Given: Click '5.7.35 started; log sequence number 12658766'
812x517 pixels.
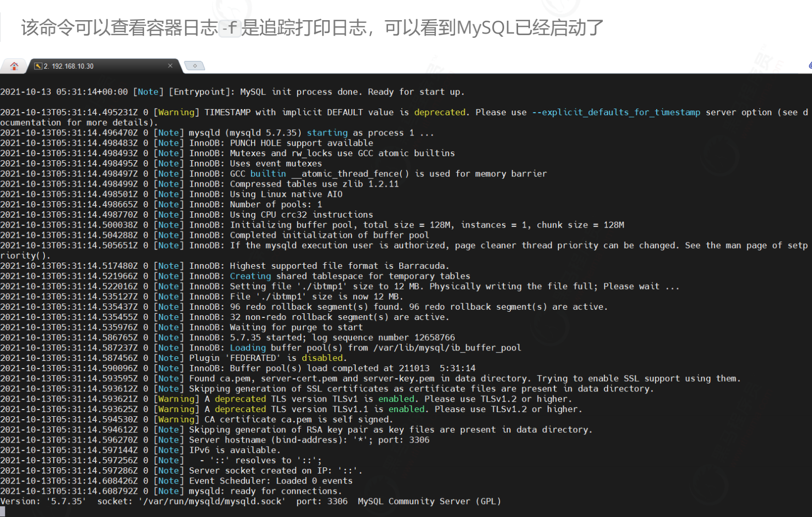Looking at the screenshot, I should pos(342,338).
